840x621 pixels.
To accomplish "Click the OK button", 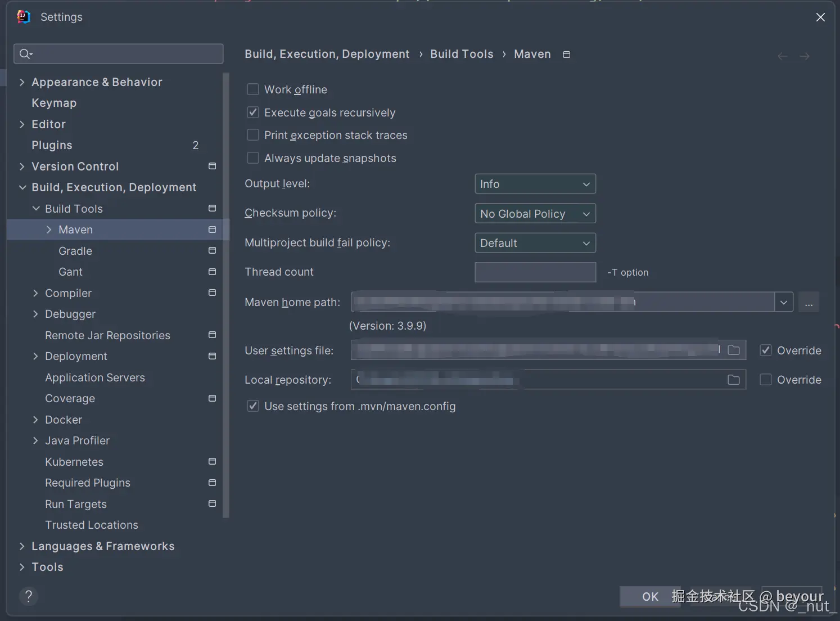I will 650,597.
